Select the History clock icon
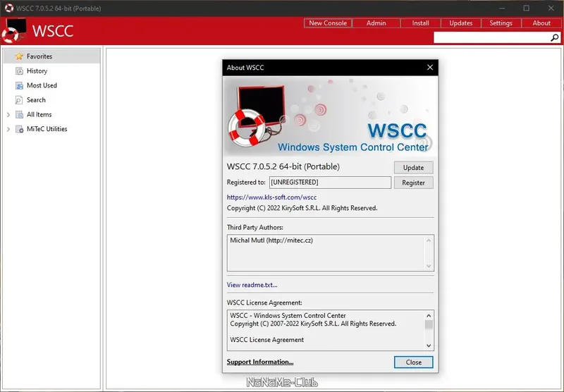The height and width of the screenshot is (392, 564). pyautogui.click(x=19, y=71)
